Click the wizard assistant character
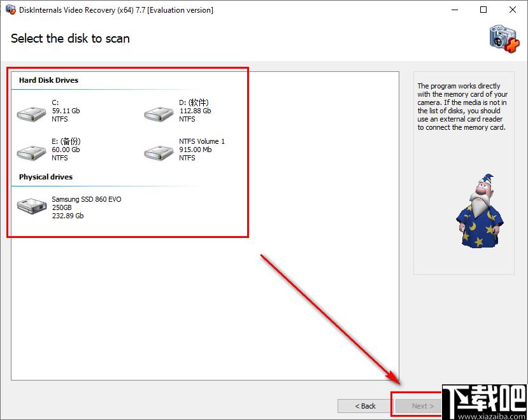528x420 pixels. pos(480,211)
